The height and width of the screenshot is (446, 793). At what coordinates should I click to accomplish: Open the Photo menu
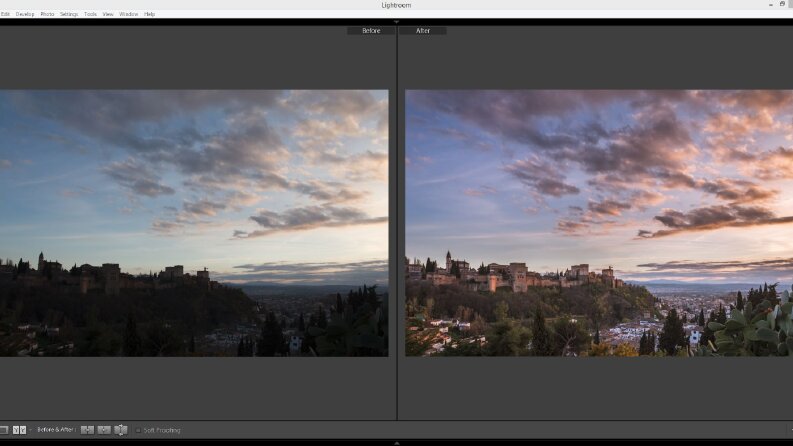click(x=47, y=14)
